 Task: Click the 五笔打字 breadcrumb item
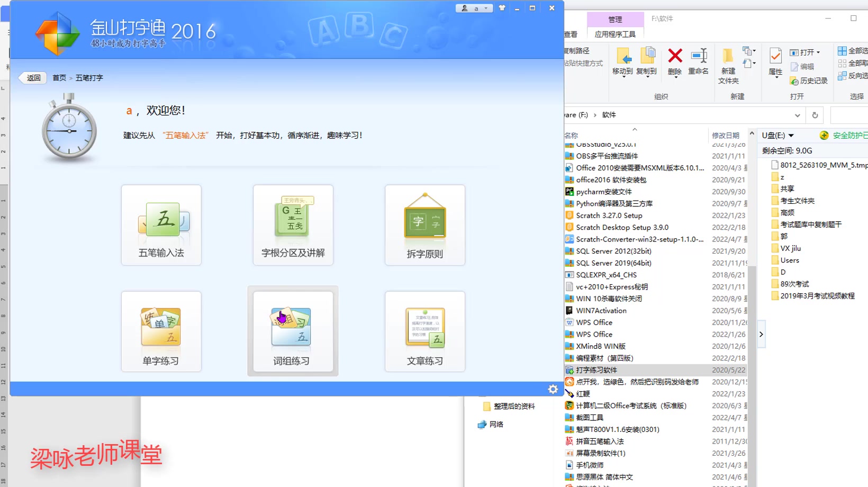[x=89, y=78]
